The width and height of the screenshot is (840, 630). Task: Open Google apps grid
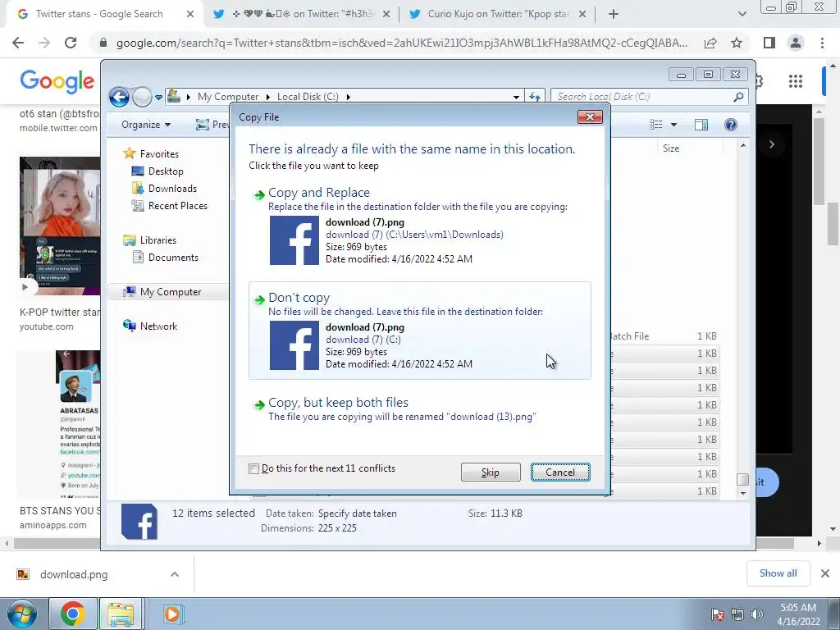click(x=796, y=81)
